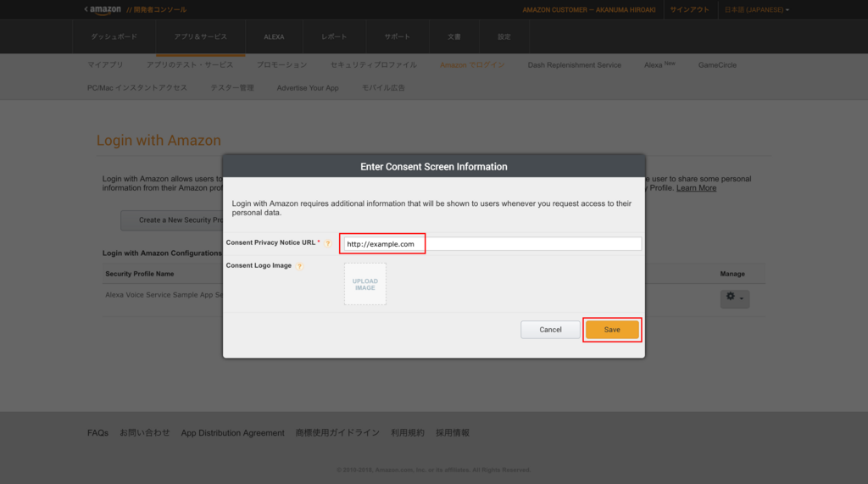868x484 pixels.
Task: Click the AMAZON CUSTOMER account name
Action: pos(589,9)
